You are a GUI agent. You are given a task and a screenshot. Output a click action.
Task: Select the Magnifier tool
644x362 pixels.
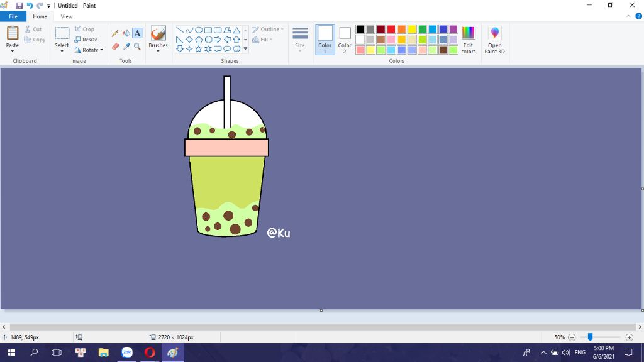point(137,47)
